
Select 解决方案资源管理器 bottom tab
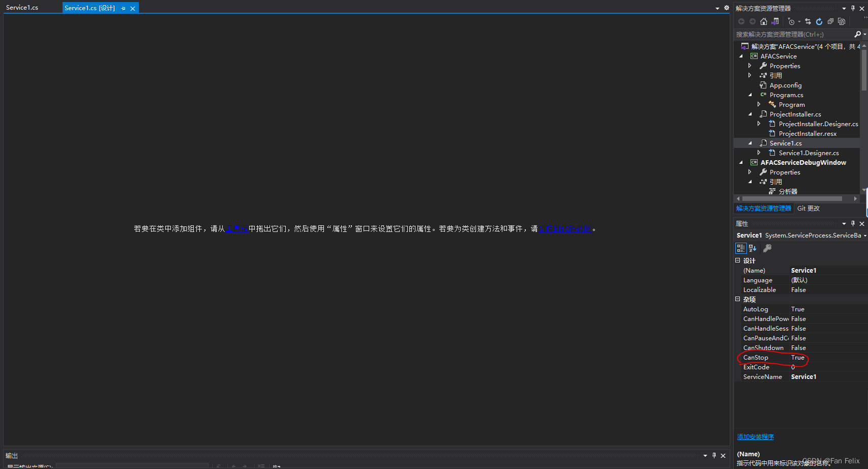[x=764, y=209]
